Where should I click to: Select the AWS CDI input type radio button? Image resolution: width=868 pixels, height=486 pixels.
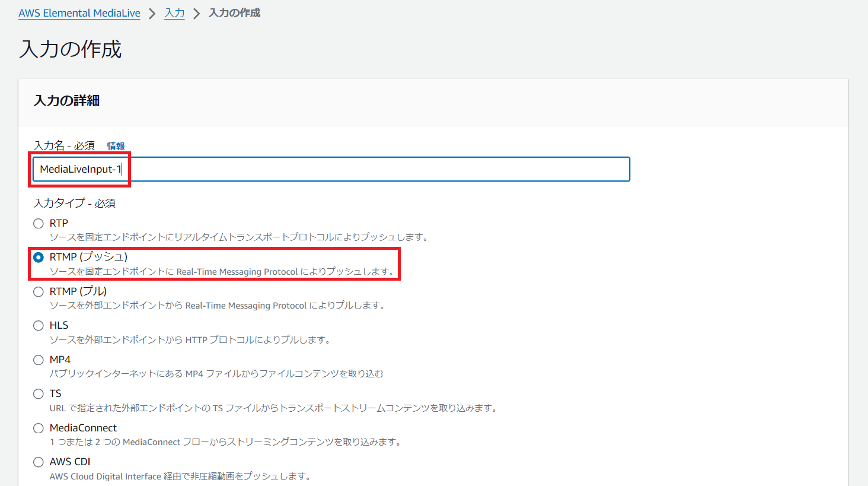click(39, 462)
